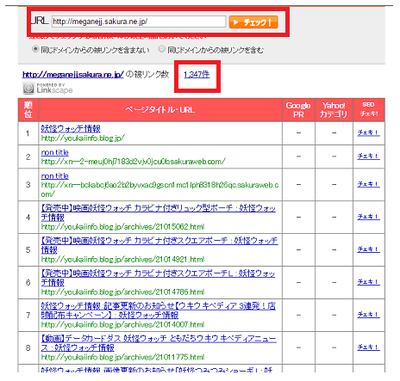The height and width of the screenshot is (381, 400).
Task: Select 同じドメインからの被リンクを含む radio button
Action: pos(162,49)
